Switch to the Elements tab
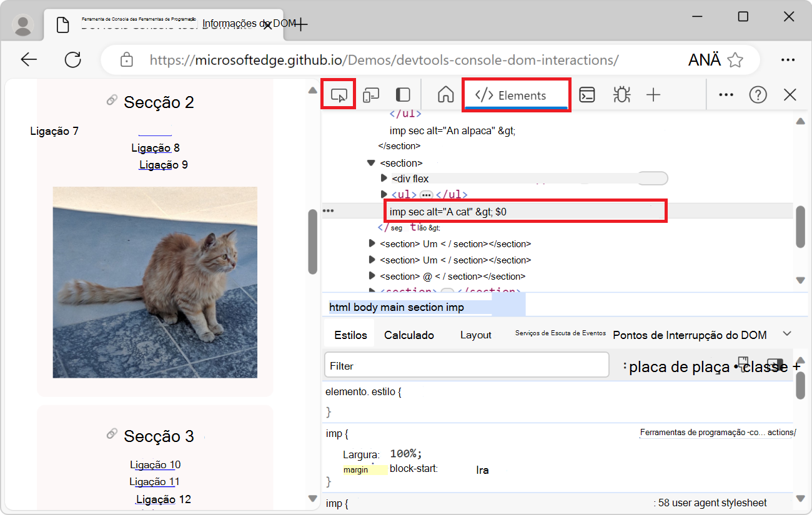This screenshot has height=515, width=812. point(516,94)
